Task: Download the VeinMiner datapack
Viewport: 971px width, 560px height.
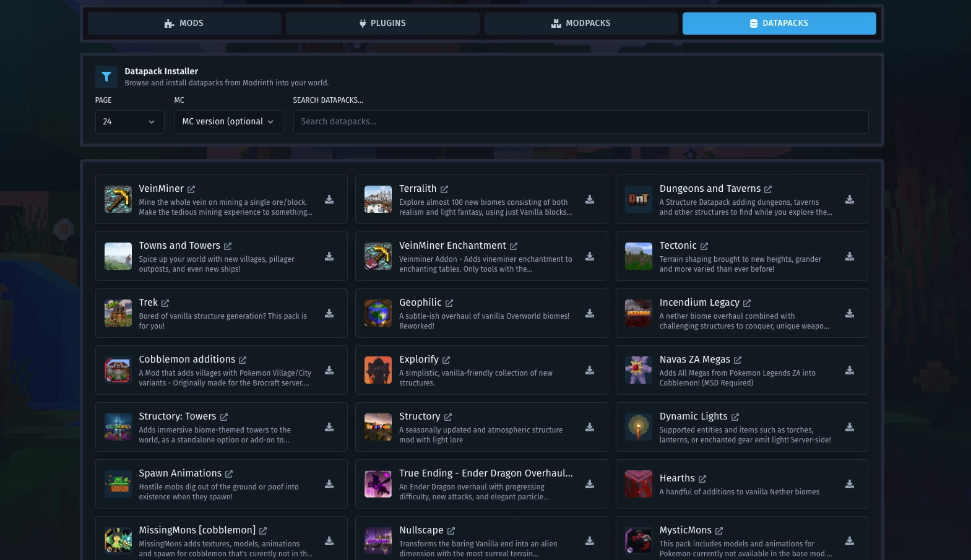Action: click(x=329, y=199)
